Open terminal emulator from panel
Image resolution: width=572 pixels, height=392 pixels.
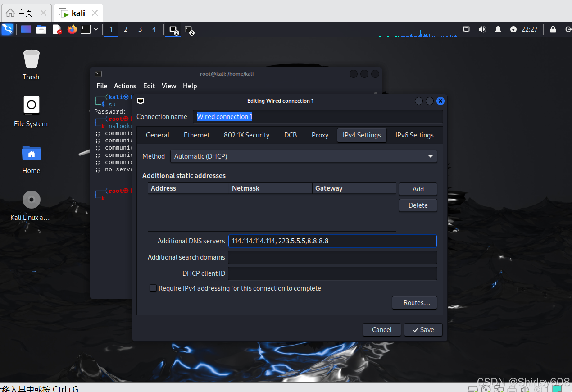click(x=86, y=29)
